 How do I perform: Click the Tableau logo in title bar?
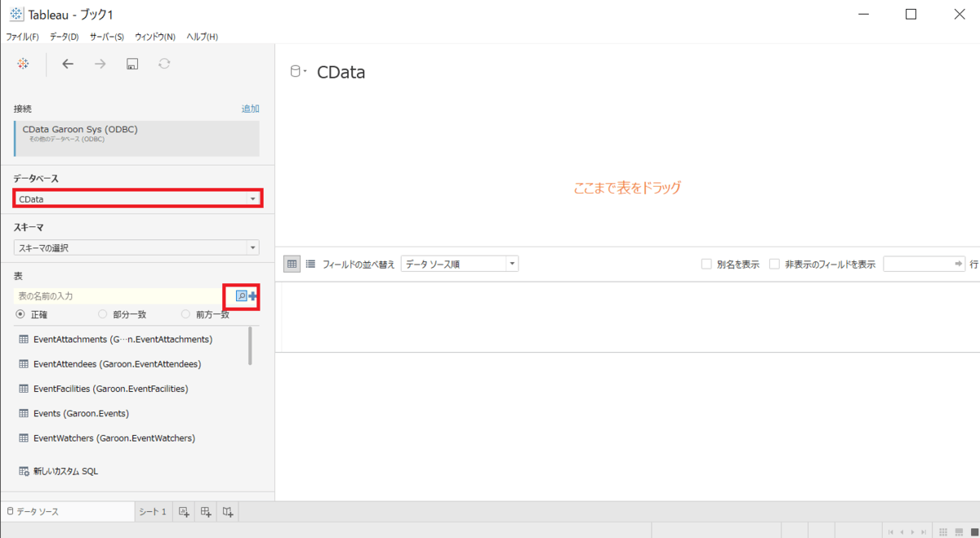[16, 14]
